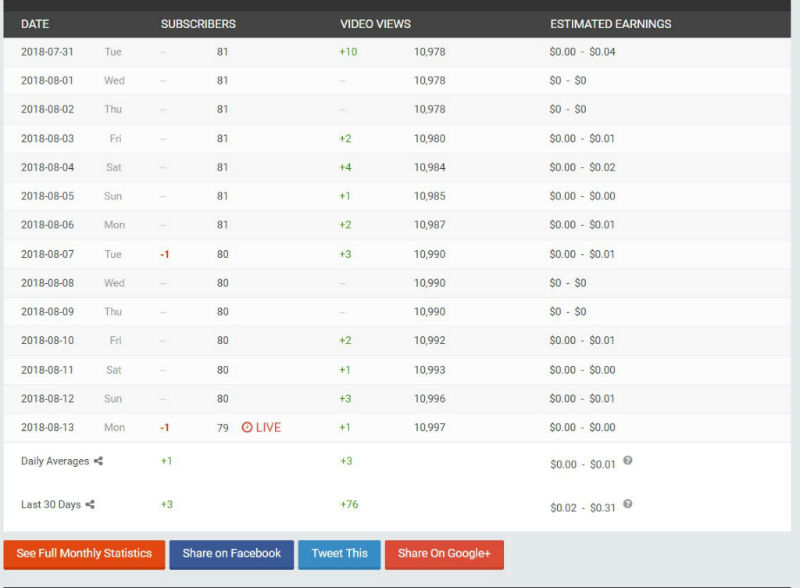
Task: Click Share on Facebook button
Action: [x=232, y=554]
